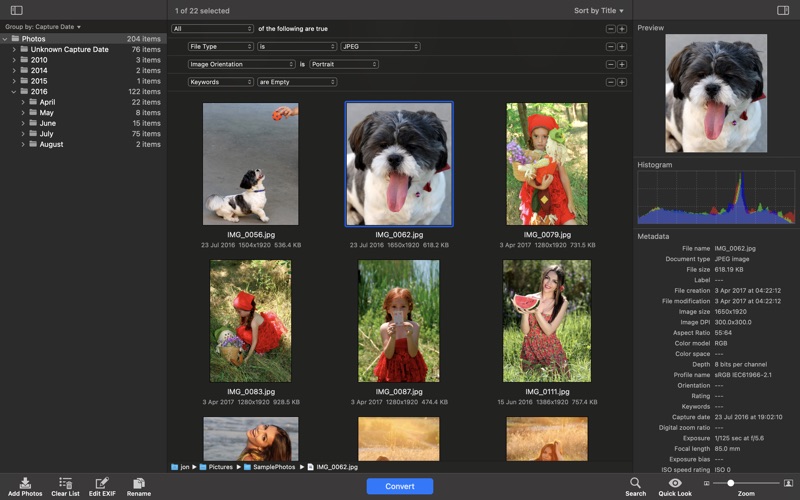The height and width of the screenshot is (500, 800).
Task: Click IMG_0062.jpg file in path bar
Action: click(x=333, y=467)
